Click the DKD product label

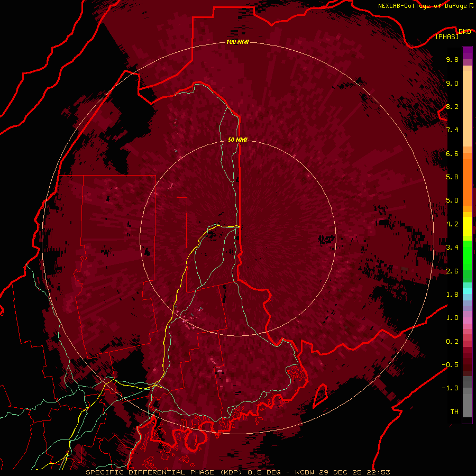(464, 31)
